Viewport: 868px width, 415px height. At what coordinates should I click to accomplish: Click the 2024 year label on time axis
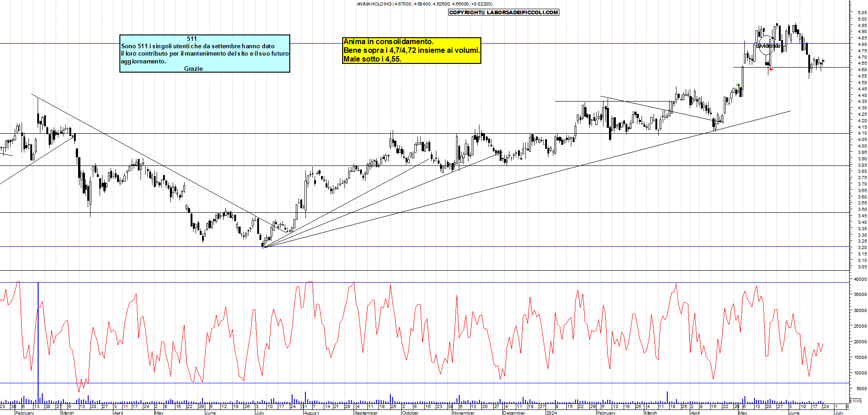tap(552, 413)
